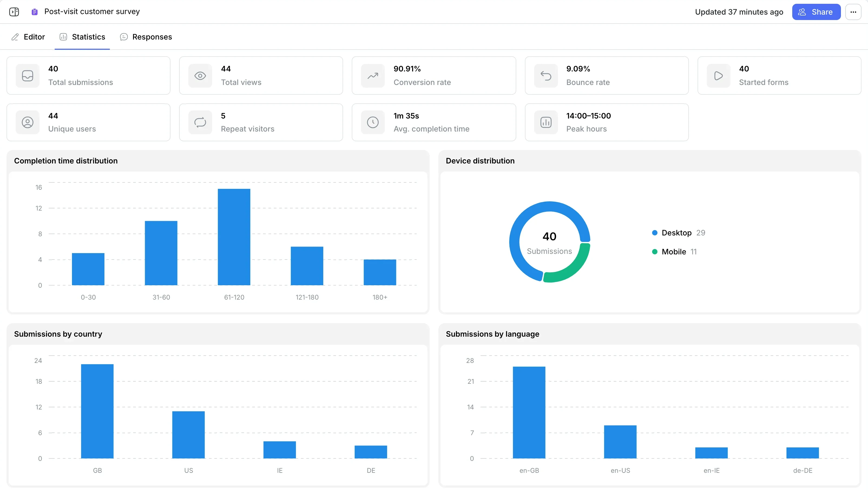Click the Avg. completion time clock icon
This screenshot has width=868, height=492.
[x=373, y=122]
